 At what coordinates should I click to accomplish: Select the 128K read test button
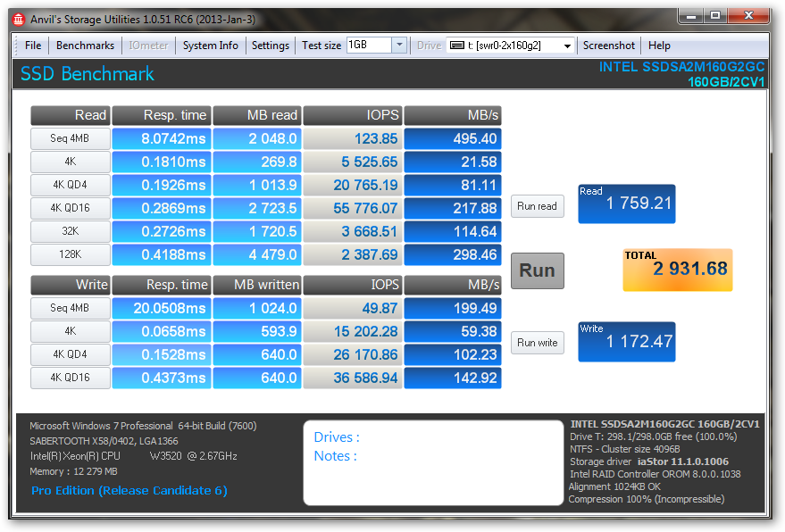click(70, 254)
